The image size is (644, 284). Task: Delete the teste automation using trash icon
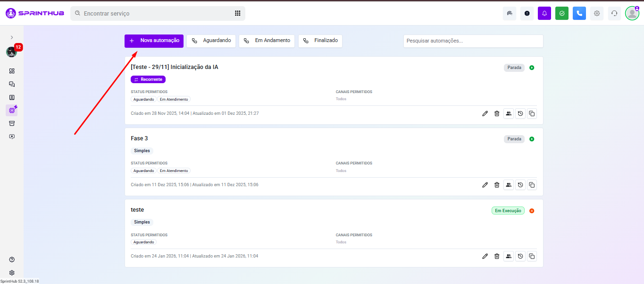pyautogui.click(x=497, y=256)
